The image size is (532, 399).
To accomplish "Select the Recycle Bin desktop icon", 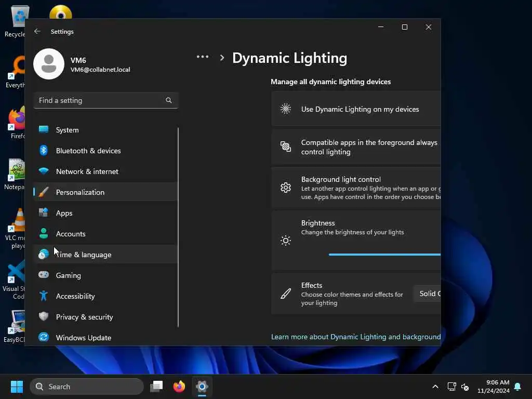I will [15, 21].
